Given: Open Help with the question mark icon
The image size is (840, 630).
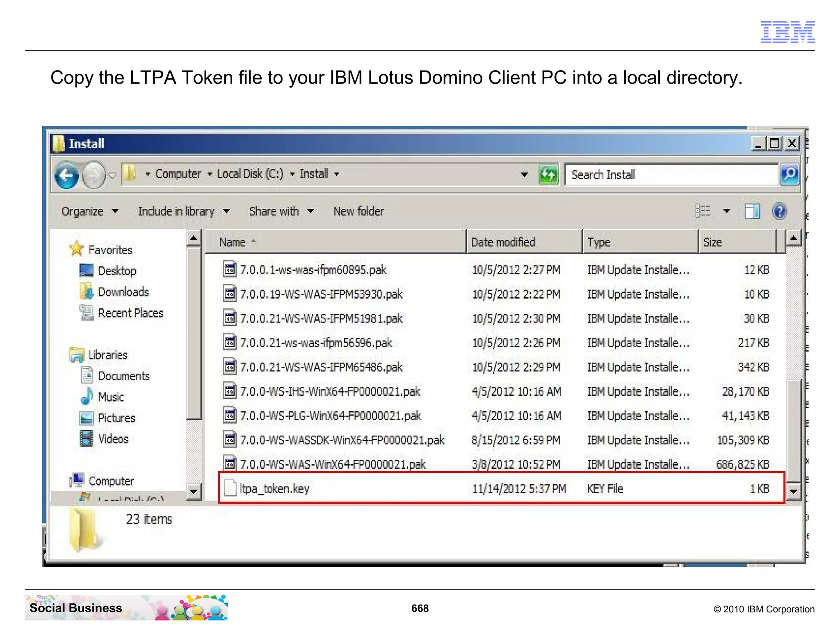Looking at the screenshot, I should pyautogui.click(x=779, y=211).
